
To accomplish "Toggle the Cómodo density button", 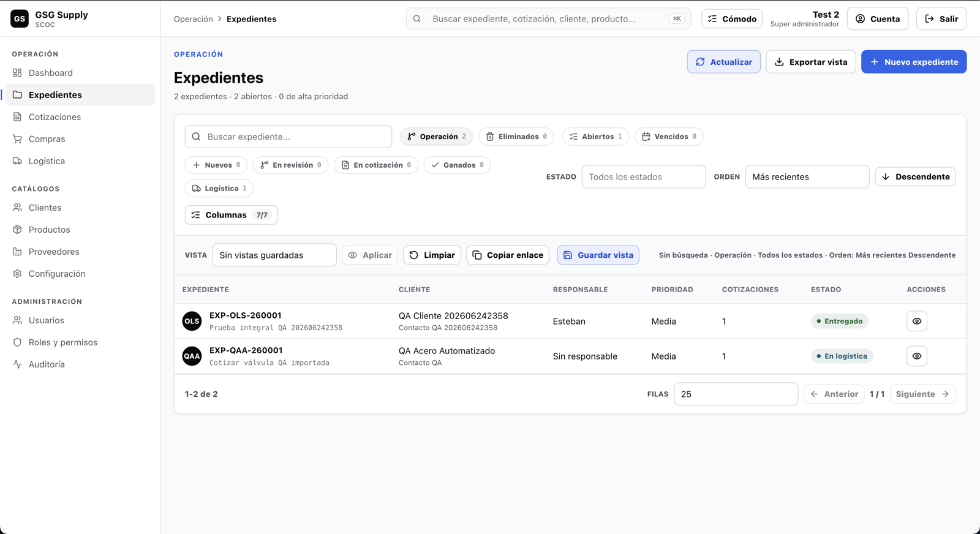I will [732, 19].
